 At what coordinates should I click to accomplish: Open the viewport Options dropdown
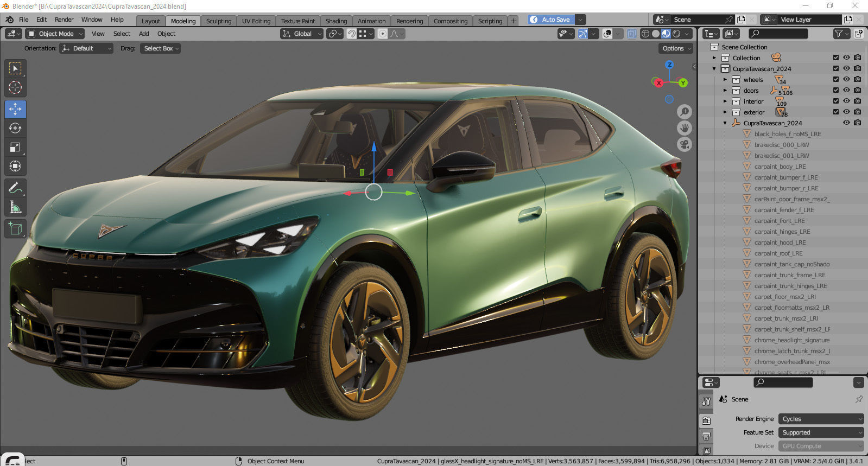tap(676, 48)
